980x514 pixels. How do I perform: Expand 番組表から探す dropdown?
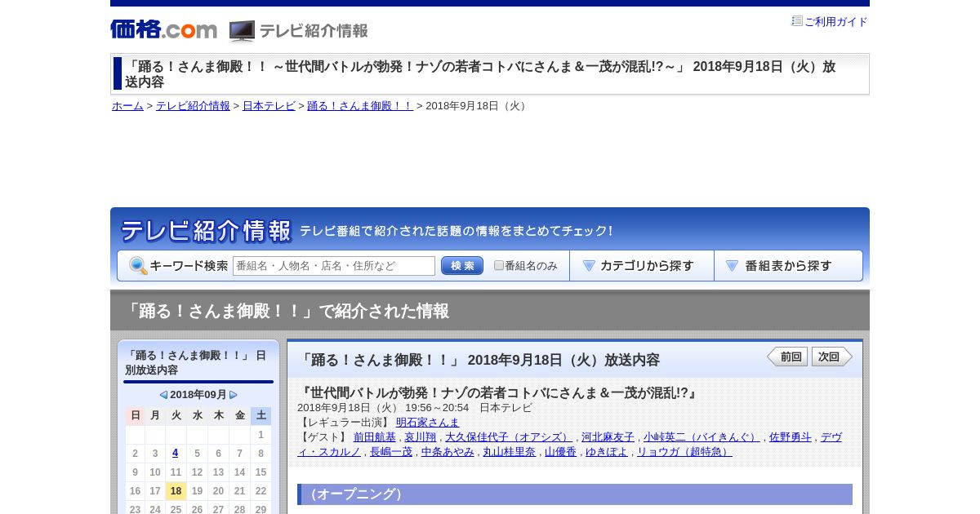(x=788, y=266)
